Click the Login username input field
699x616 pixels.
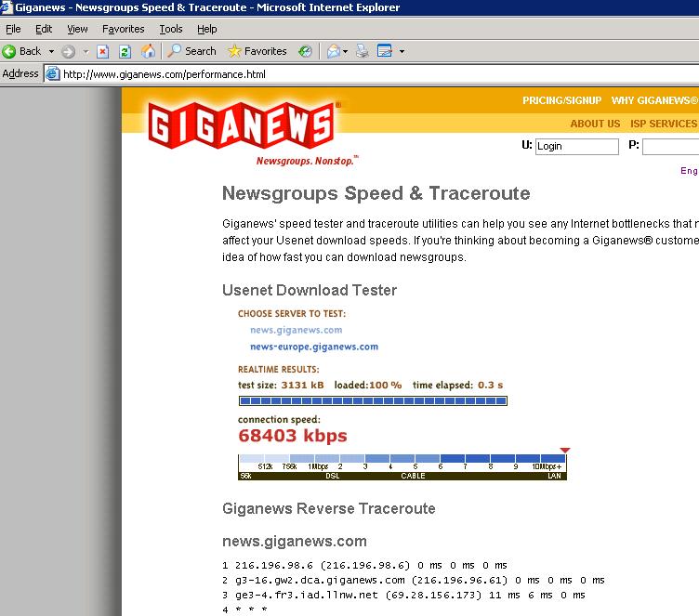point(576,146)
